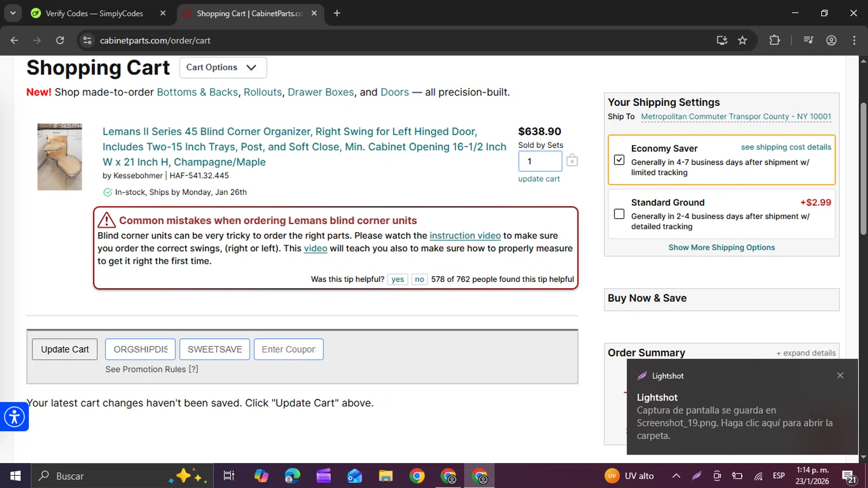This screenshot has height=488, width=868.
Task: Open the Chrome three-dot menu
Action: pos(854,41)
